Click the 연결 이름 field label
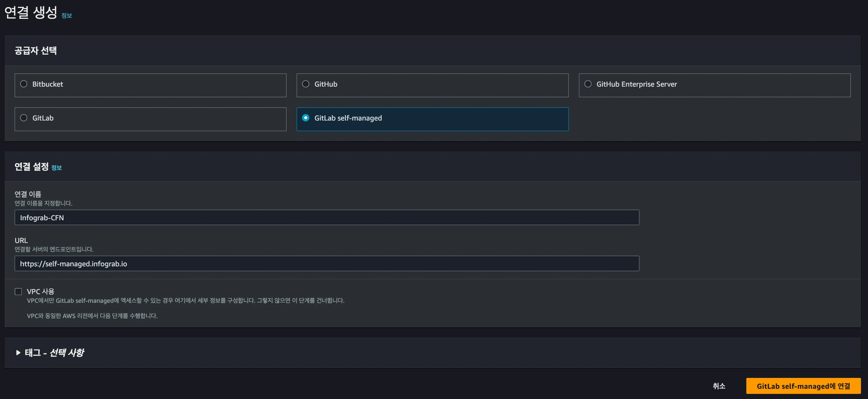Image resolution: width=868 pixels, height=399 pixels. 28,194
